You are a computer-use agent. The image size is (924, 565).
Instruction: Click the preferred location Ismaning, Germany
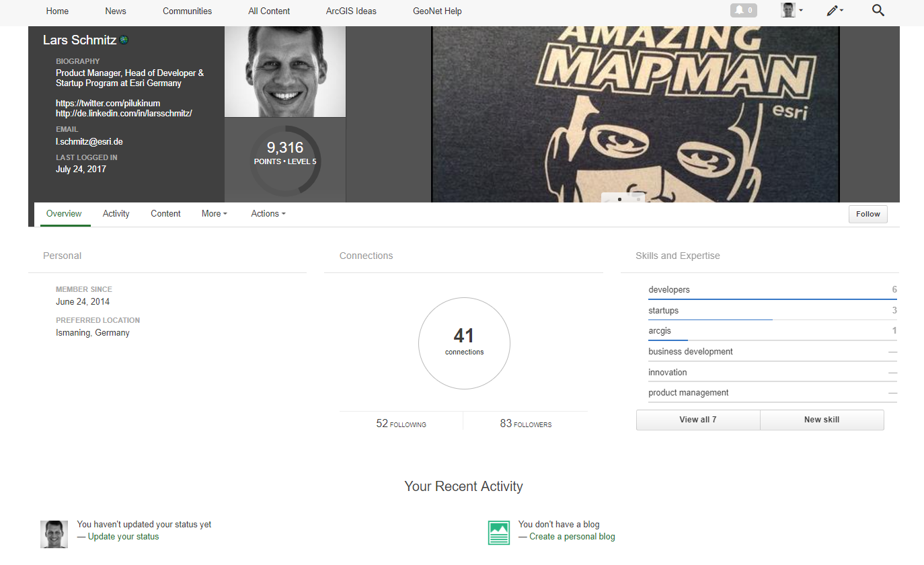[x=93, y=333]
